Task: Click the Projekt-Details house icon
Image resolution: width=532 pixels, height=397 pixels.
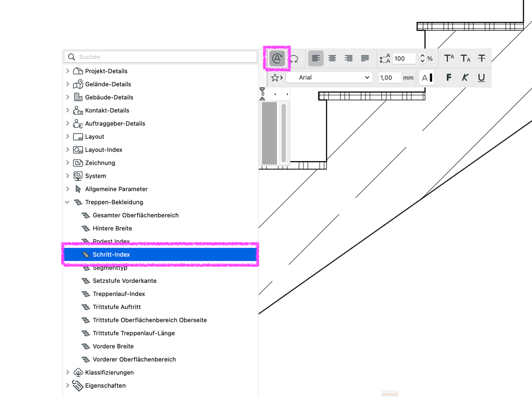Action: coord(78,71)
